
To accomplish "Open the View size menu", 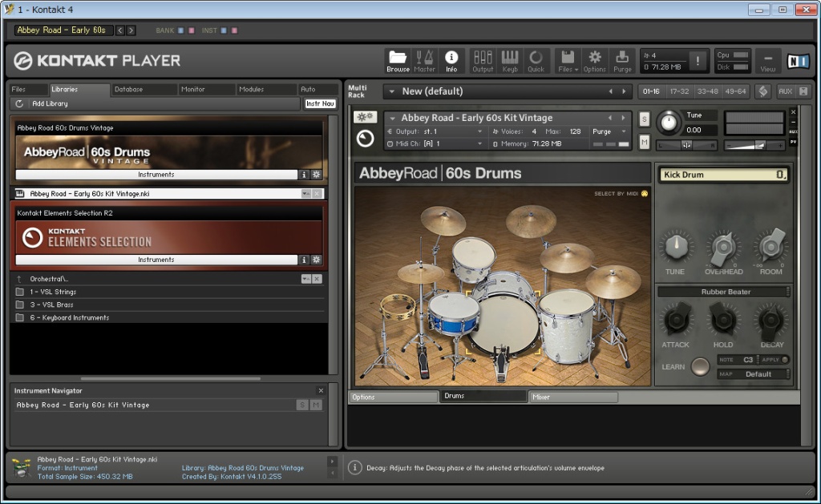I will point(767,61).
